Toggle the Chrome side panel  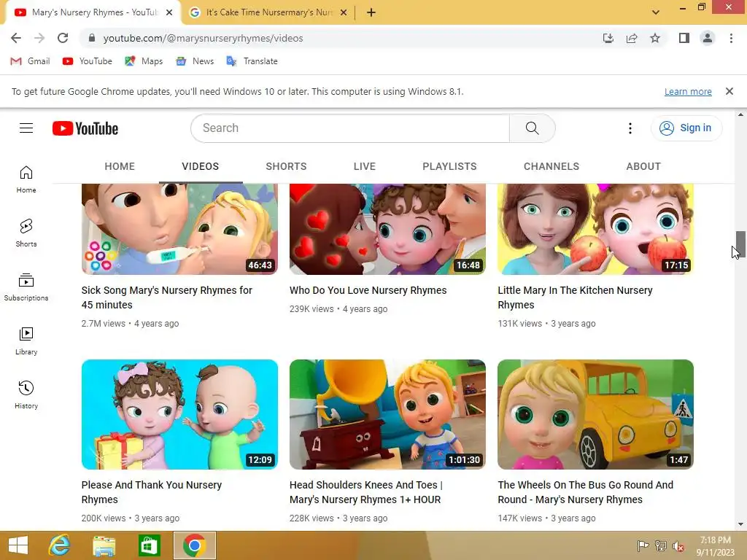pyautogui.click(x=684, y=38)
